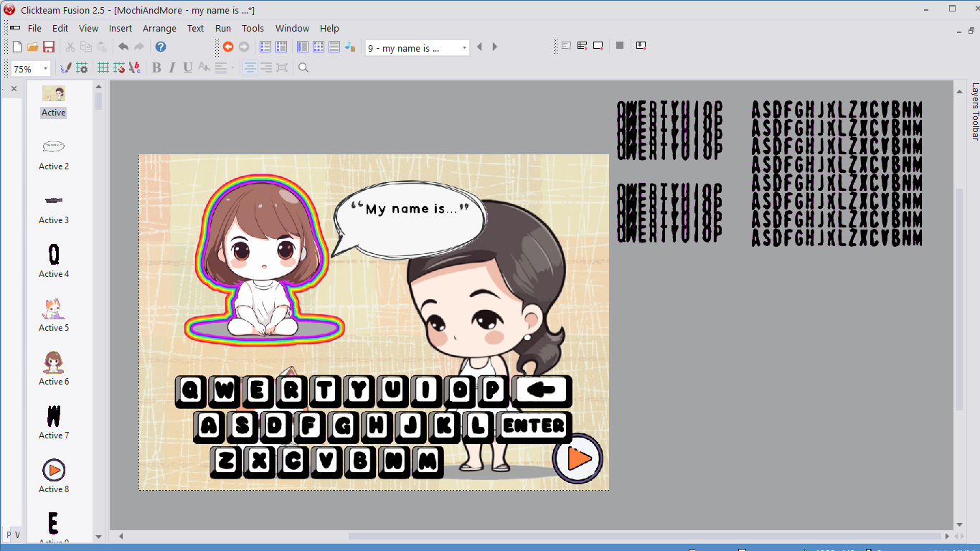This screenshot has width=980, height=551.
Task: Open the Edit menu
Action: 60,28
